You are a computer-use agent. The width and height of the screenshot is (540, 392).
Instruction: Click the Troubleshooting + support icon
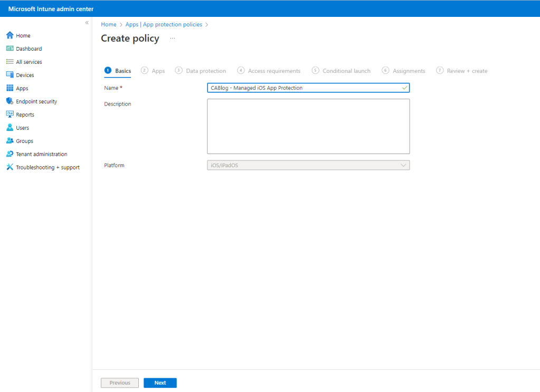point(10,167)
